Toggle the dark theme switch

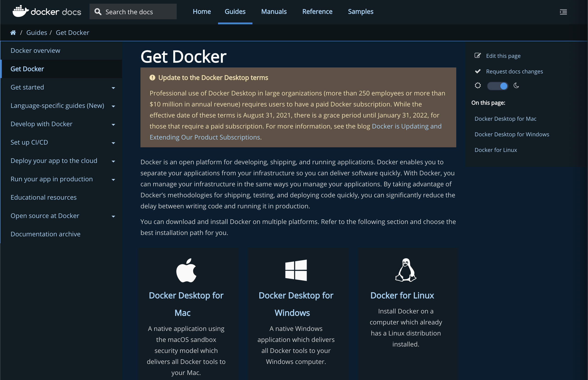click(x=497, y=86)
